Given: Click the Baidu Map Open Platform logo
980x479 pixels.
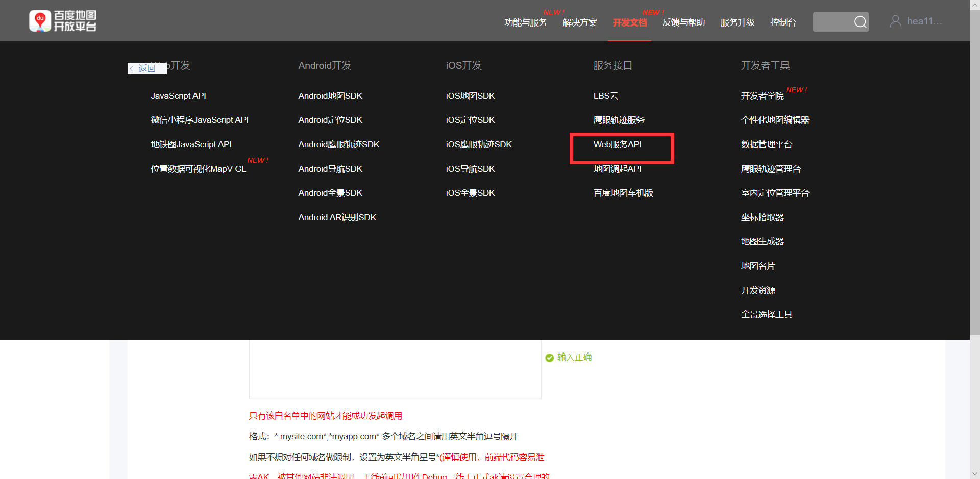Looking at the screenshot, I should pos(63,21).
